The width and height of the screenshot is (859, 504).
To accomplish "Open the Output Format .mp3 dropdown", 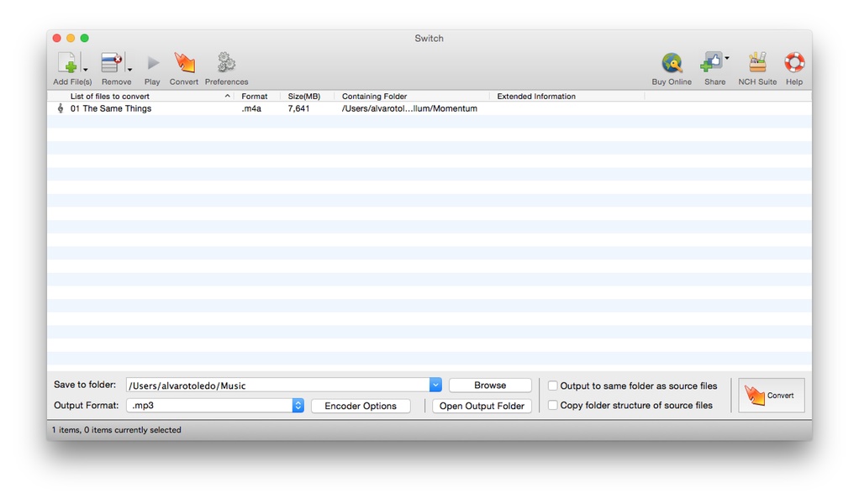I will coord(298,406).
